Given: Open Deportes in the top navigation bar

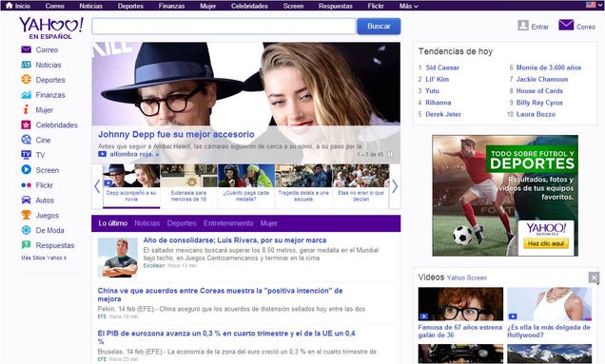Looking at the screenshot, I should click(130, 6).
